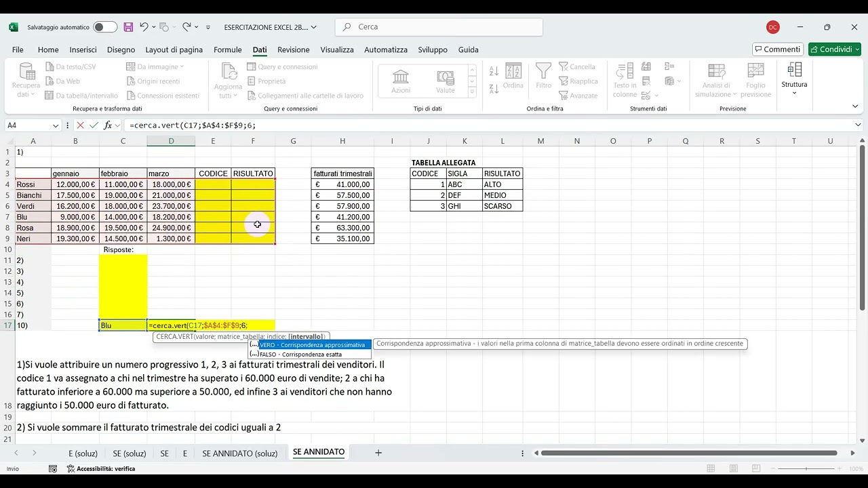Collapse the ribbon with chevron
This screenshot has width=868, height=488.
pyautogui.click(x=856, y=108)
